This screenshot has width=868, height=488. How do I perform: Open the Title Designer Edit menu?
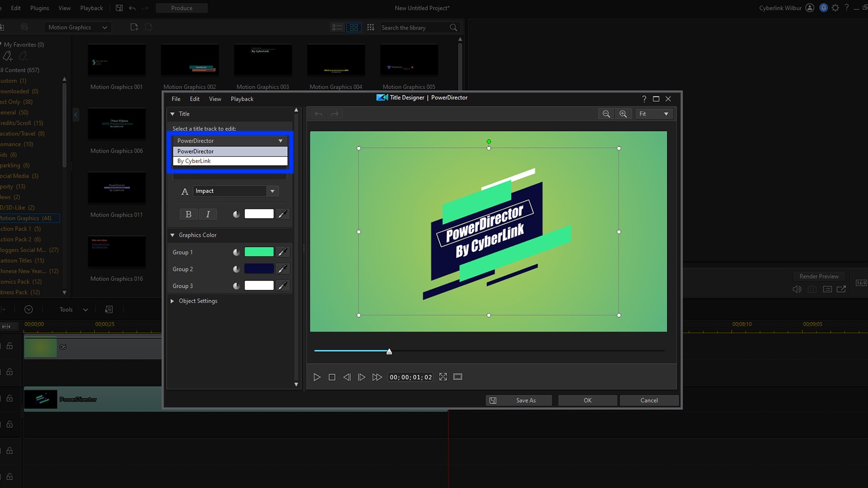[194, 99]
